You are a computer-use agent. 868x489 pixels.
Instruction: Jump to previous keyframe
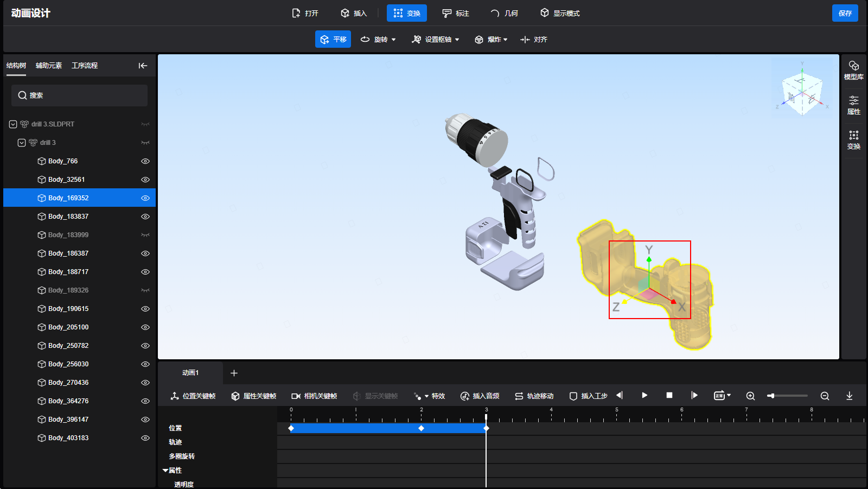(620, 395)
